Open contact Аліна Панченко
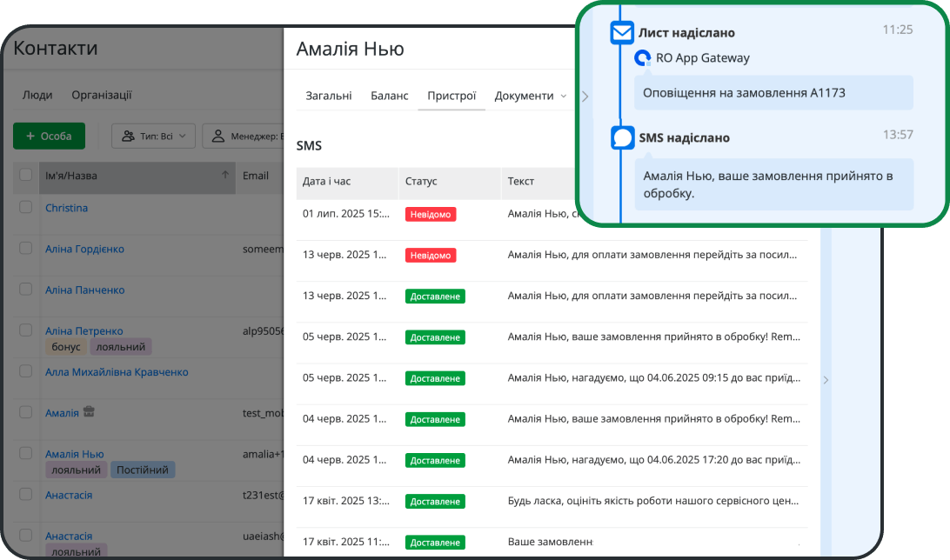This screenshot has width=950, height=560. [x=85, y=290]
